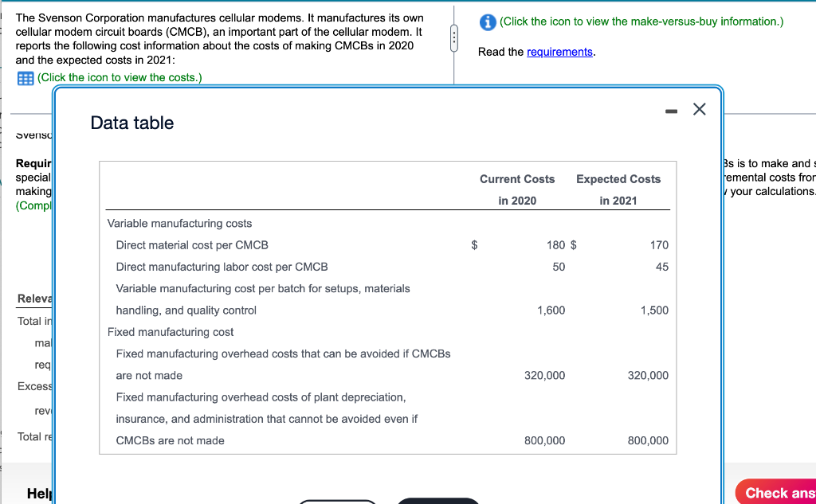Close the Data table popup
This screenshot has height=504, width=816.
pyautogui.click(x=699, y=110)
